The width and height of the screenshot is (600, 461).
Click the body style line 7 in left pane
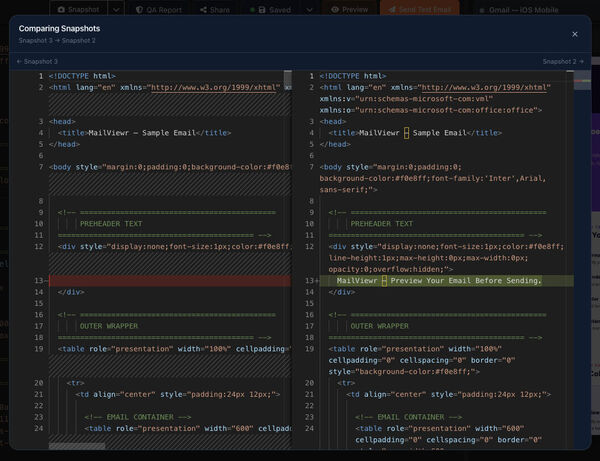170,167
